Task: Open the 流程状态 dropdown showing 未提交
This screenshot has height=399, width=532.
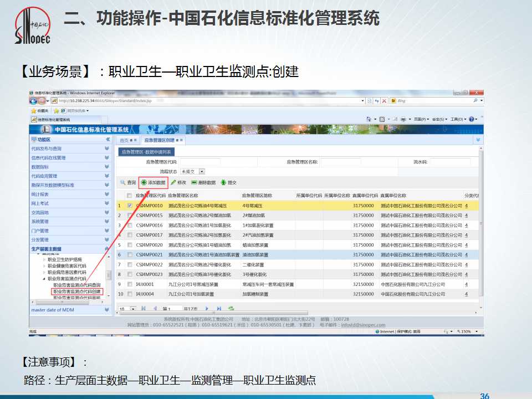Action: pyautogui.click(x=202, y=172)
